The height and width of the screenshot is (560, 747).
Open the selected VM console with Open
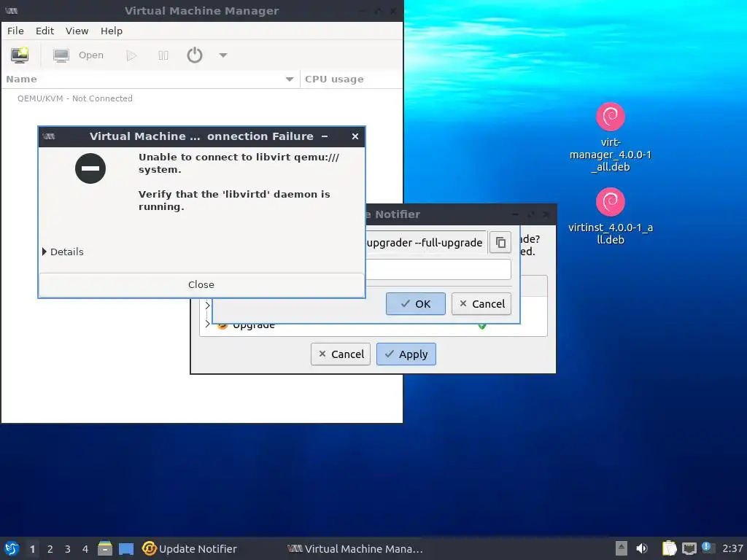click(x=78, y=55)
